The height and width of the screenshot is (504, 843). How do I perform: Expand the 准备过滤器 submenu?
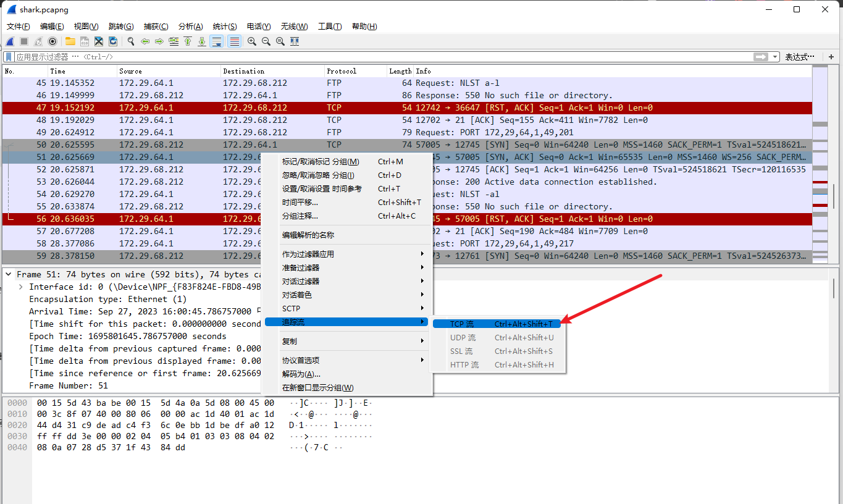coord(348,268)
